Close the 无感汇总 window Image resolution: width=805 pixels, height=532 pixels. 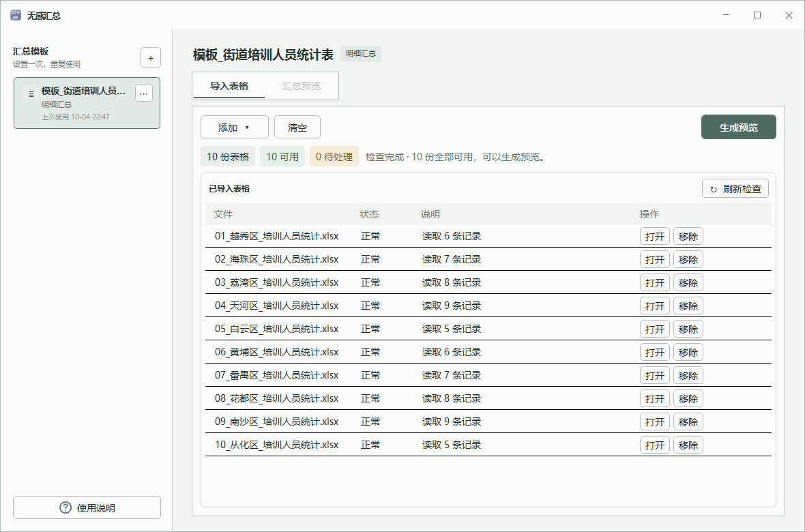pos(789,16)
